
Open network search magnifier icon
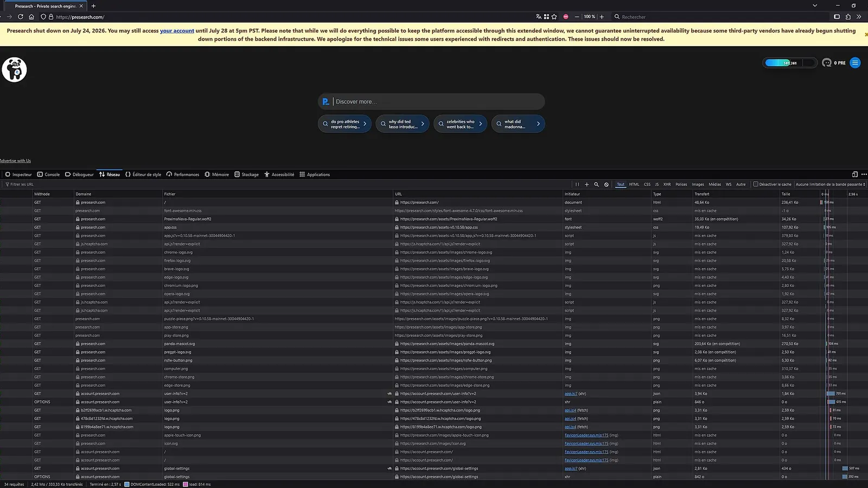click(596, 184)
